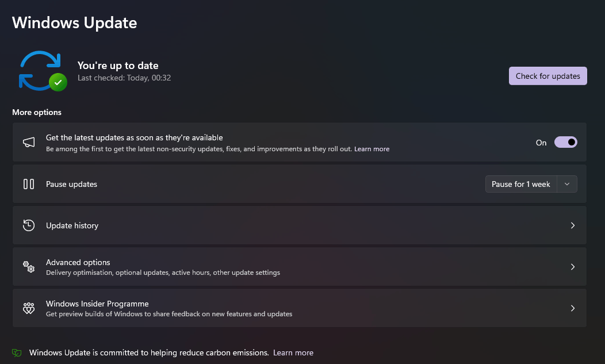Open the Windows Insider Programme chevron

coord(573,308)
